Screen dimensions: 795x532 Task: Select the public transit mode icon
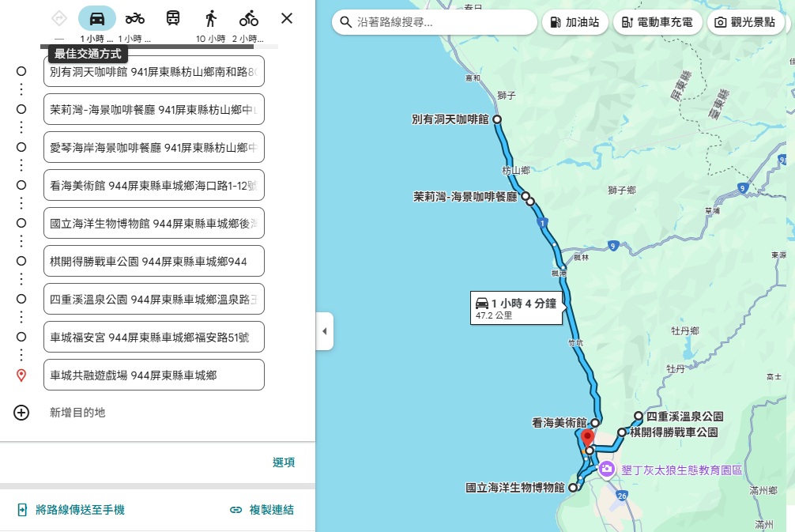[x=172, y=17]
